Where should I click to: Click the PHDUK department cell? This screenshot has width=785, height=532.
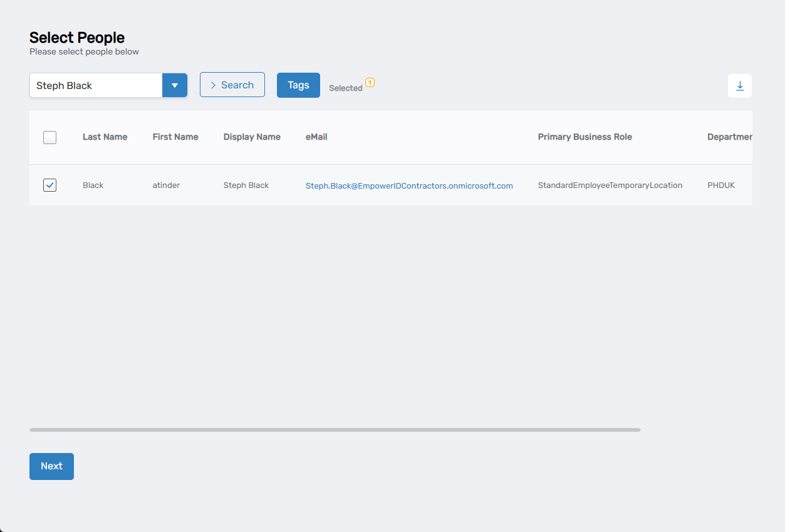coord(720,185)
